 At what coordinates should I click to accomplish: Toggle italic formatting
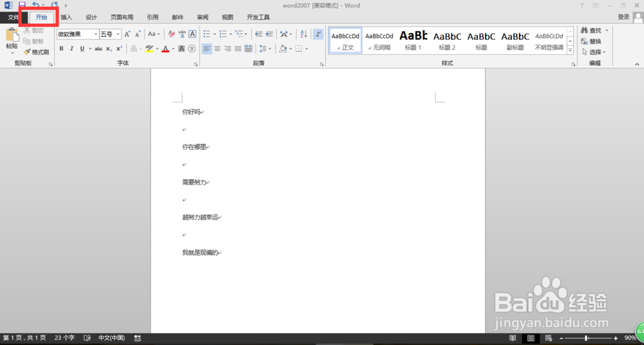[x=72, y=49]
